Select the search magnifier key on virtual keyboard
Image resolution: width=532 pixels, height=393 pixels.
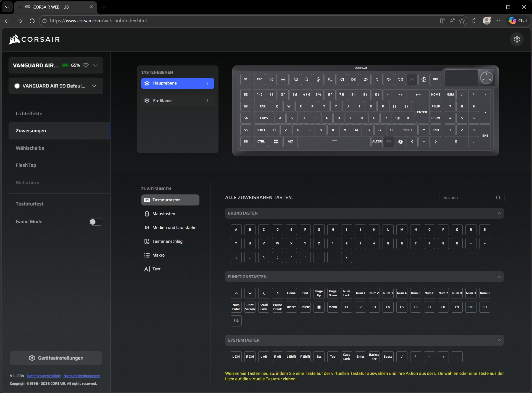click(x=306, y=80)
